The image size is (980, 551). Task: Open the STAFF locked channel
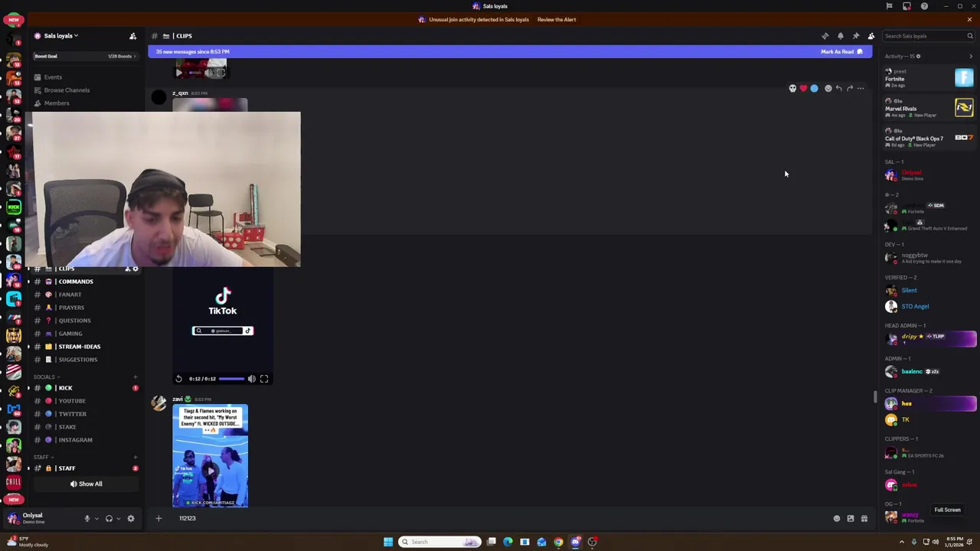[84, 468]
